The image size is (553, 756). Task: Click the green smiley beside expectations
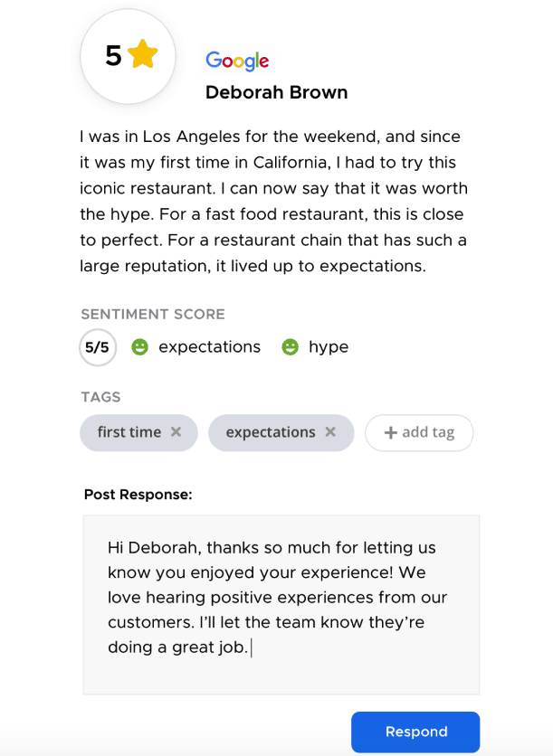pos(139,346)
